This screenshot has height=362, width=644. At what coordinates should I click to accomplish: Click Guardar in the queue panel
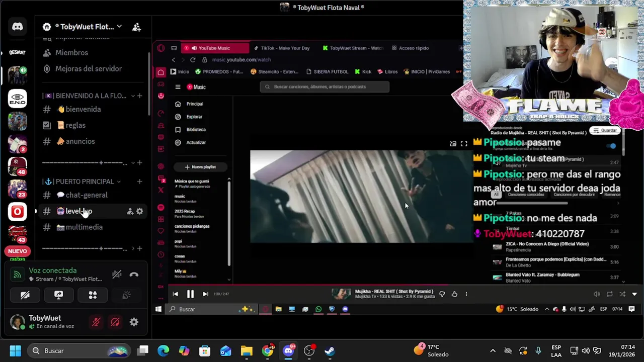605,130
